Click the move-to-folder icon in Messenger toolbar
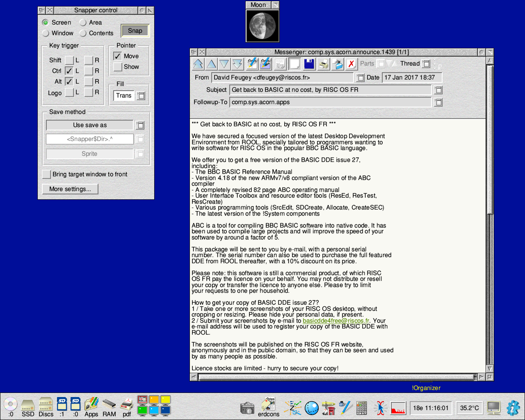 pos(338,64)
